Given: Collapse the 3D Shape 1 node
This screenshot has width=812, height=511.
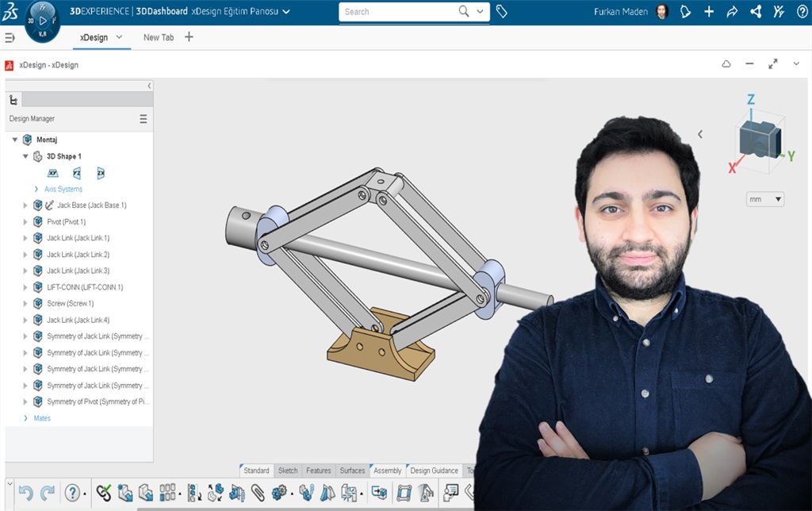Looking at the screenshot, I should tap(25, 156).
